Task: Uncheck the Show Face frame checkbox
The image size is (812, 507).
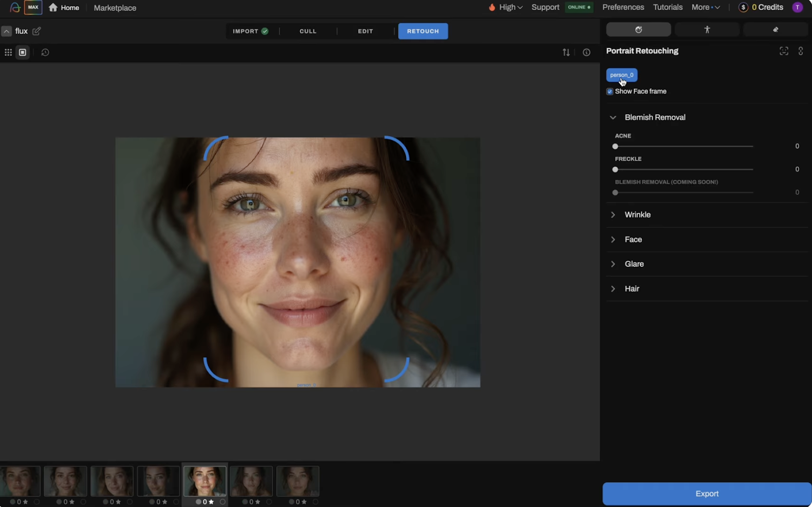Action: (x=610, y=92)
